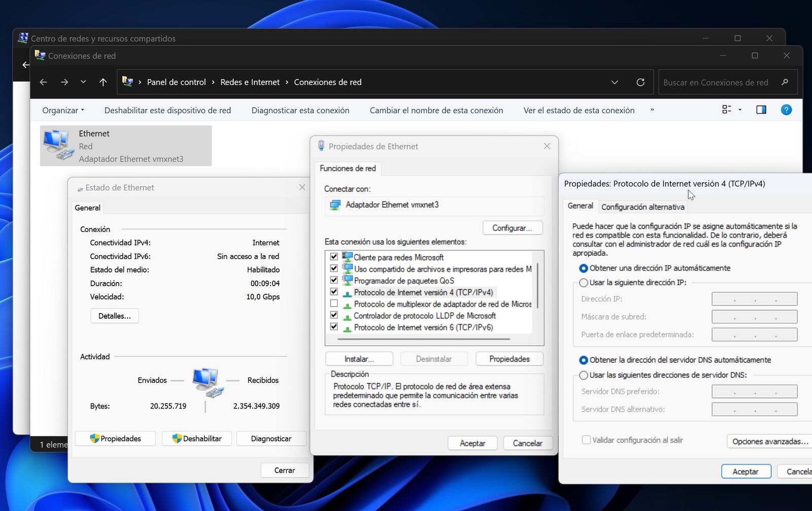Viewport: 812px width, 511px height.
Task: Check Validar configuración al salir
Action: [586, 440]
